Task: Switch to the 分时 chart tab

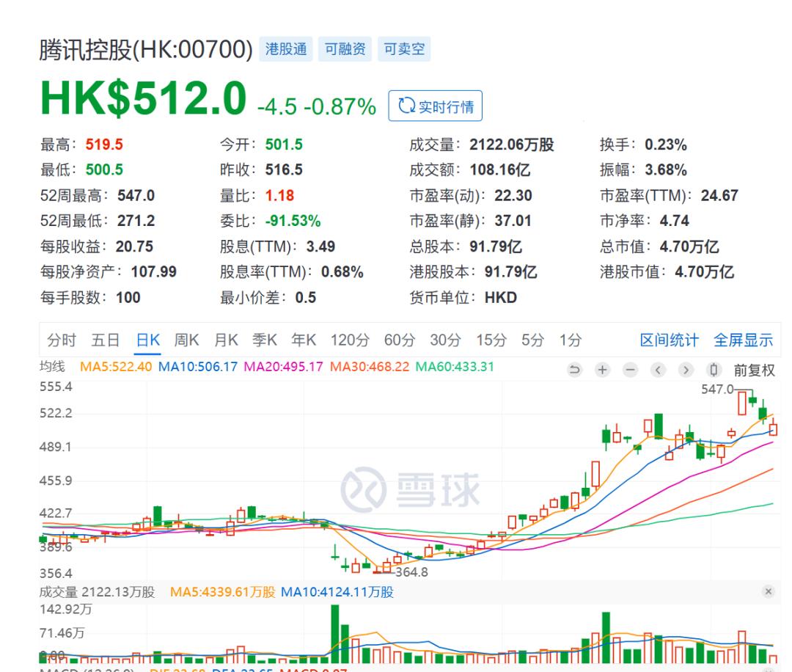Action: click(62, 340)
